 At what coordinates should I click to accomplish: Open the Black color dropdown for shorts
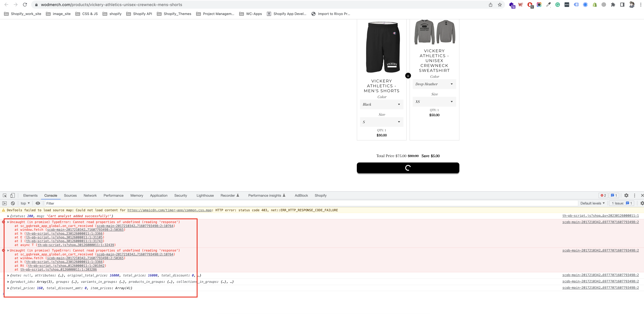(382, 104)
